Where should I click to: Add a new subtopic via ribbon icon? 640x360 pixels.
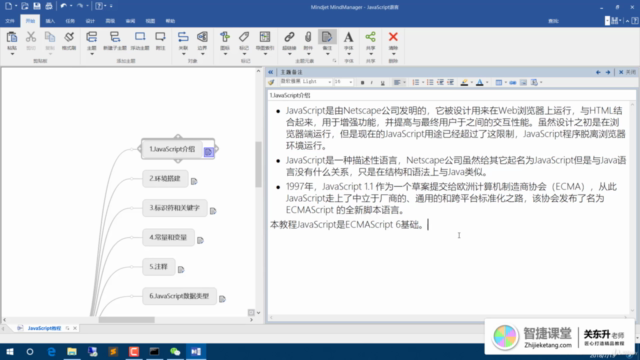click(115, 37)
